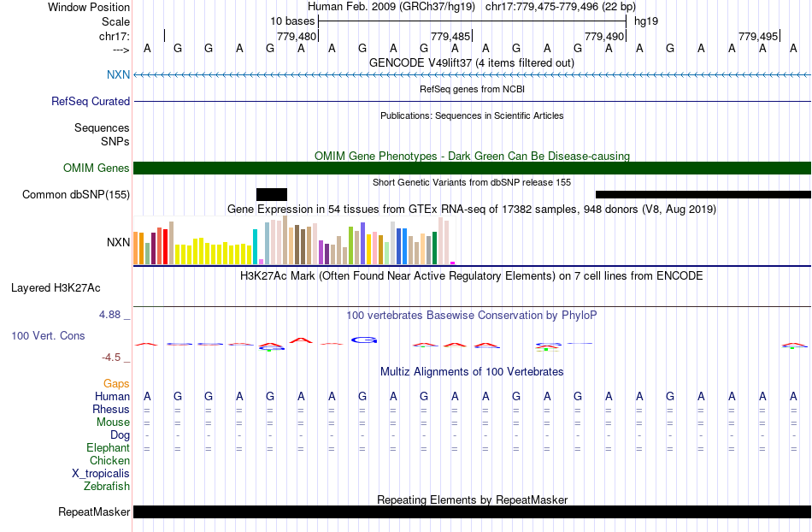Click the black NXN GTEx expression label
Screen dimensions: 812x532
point(118,242)
